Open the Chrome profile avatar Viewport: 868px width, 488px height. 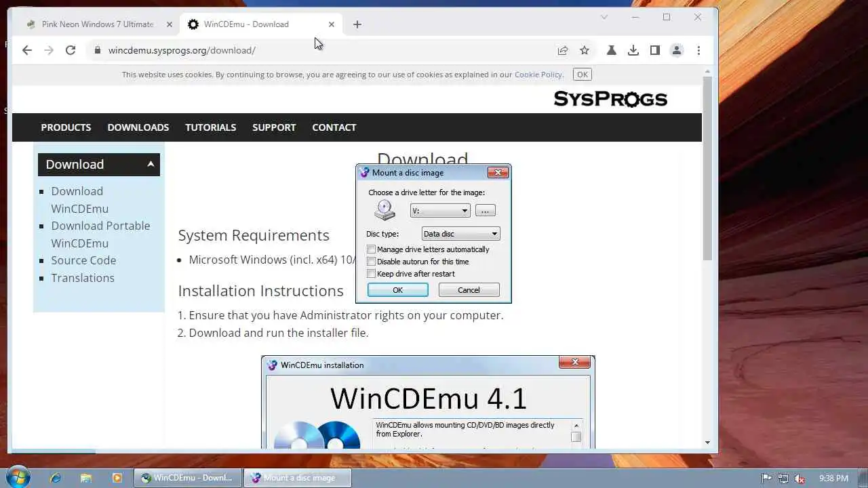pyautogui.click(x=677, y=50)
